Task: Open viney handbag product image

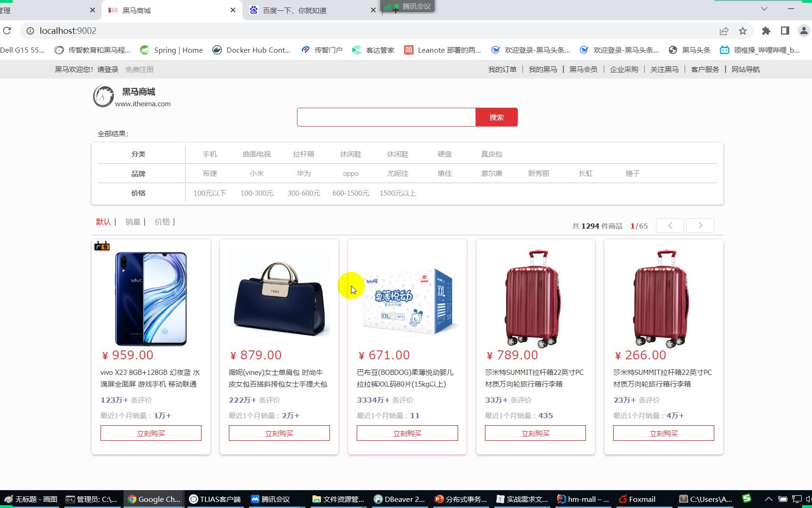Action: (x=279, y=299)
